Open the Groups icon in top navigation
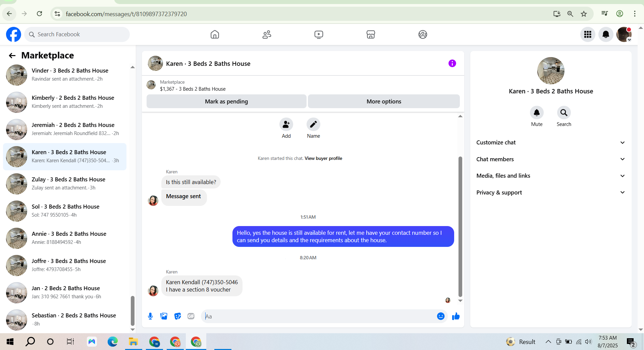 (x=423, y=34)
